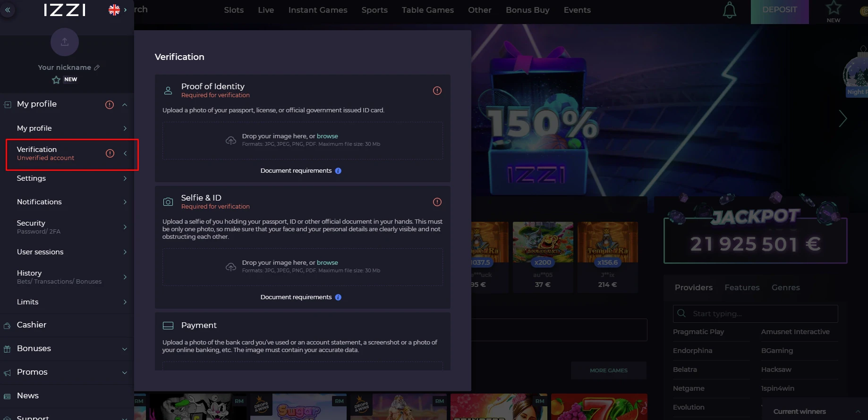Open Document requirements under Proof of Identity
Image resolution: width=868 pixels, height=420 pixels.
(x=296, y=171)
